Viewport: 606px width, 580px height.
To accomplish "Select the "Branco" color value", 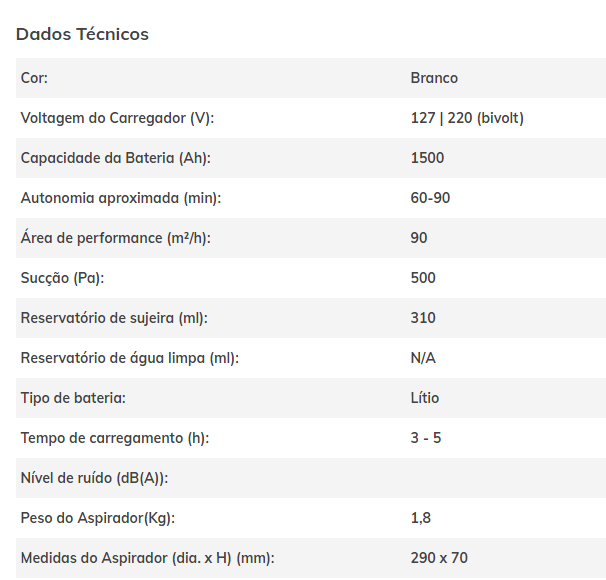I will (434, 78).
